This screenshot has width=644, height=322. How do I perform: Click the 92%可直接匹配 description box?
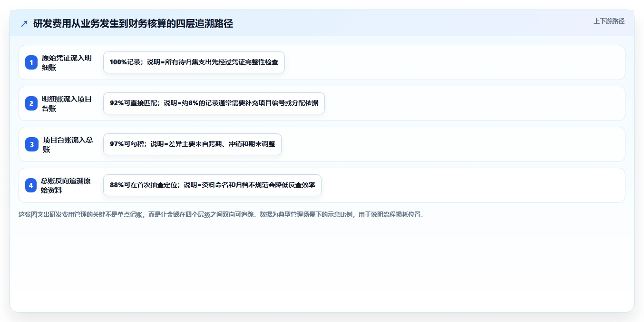214,103
